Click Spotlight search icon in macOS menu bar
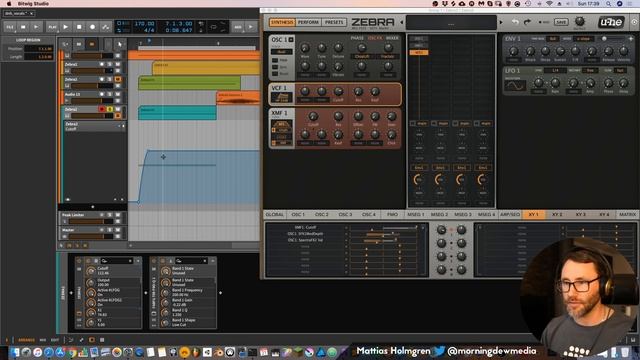Screen dimensions: 640x360 pos(609,4)
